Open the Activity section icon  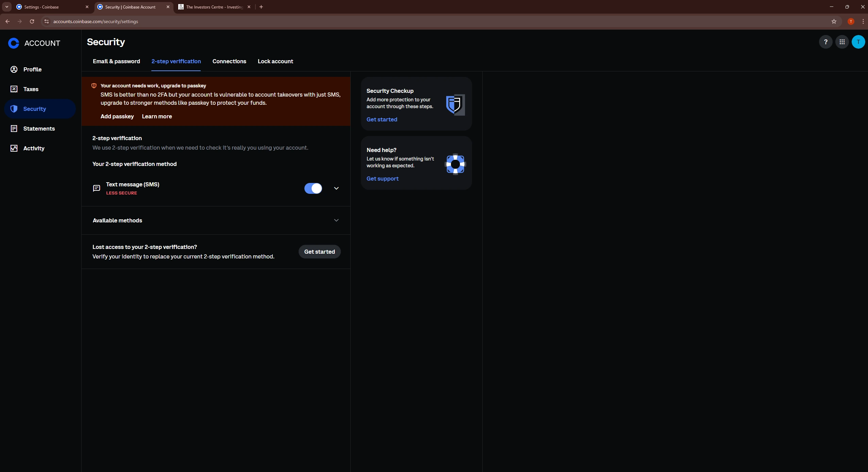(x=14, y=148)
